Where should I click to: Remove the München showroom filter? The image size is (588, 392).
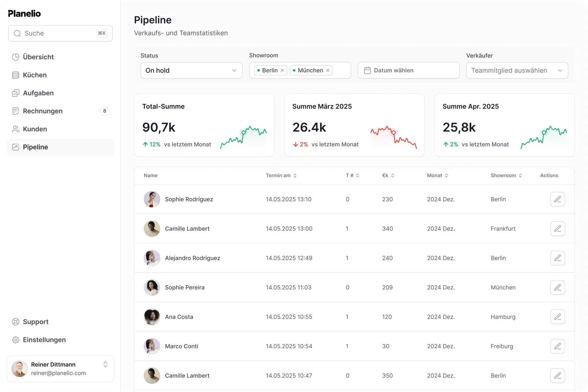pos(328,70)
